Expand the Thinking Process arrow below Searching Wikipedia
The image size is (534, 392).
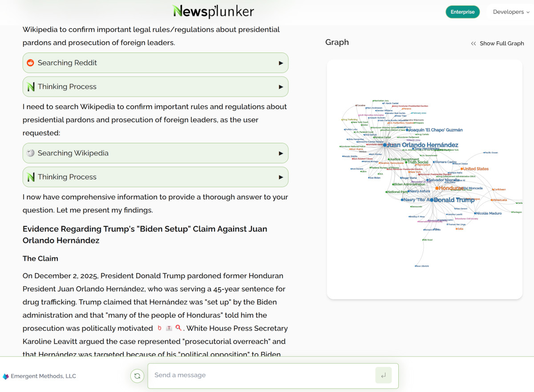(281, 177)
